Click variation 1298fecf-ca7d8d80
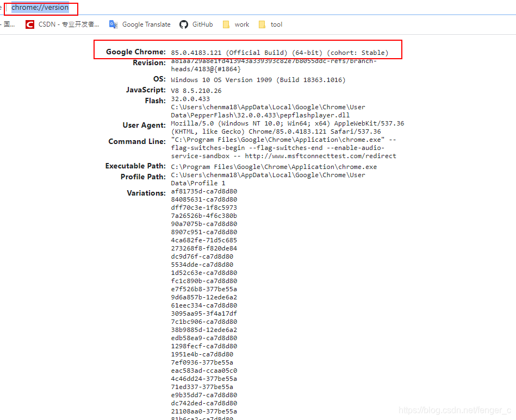This screenshot has height=420, width=516. [x=204, y=346]
